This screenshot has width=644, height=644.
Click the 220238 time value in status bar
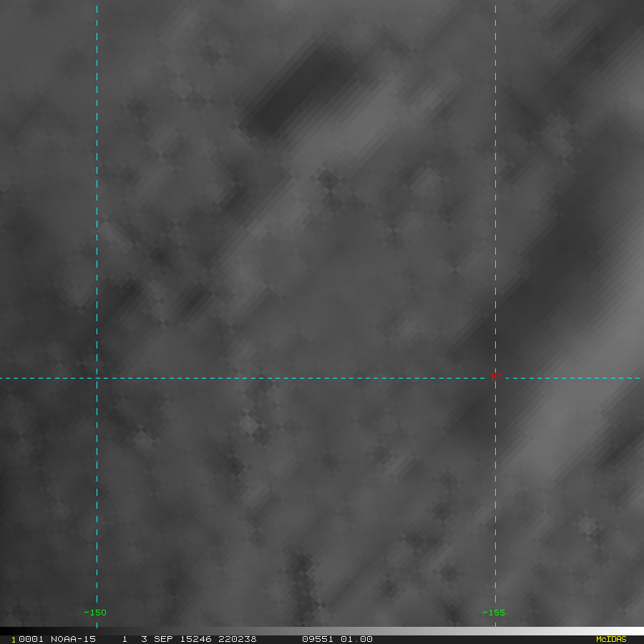click(238, 639)
